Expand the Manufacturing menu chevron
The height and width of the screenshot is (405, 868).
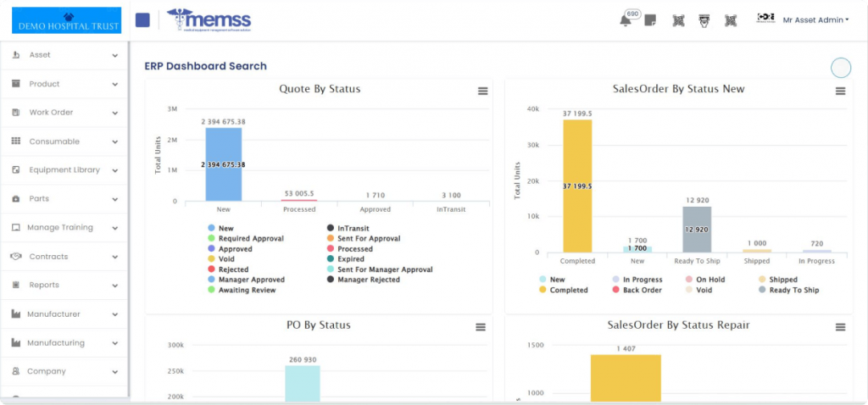[114, 343]
